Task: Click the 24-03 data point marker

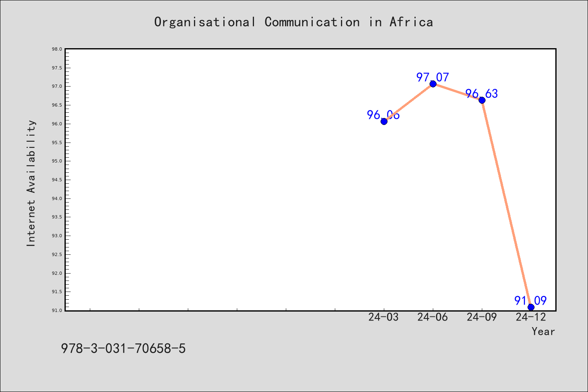Action: pos(384,121)
